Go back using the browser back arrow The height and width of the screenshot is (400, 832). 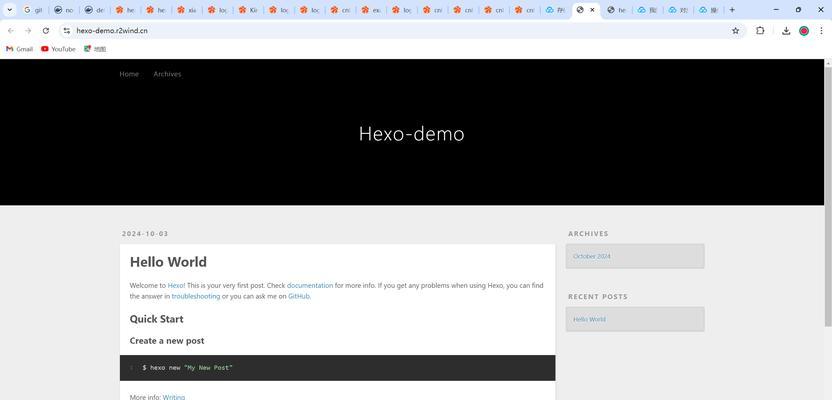point(11,31)
